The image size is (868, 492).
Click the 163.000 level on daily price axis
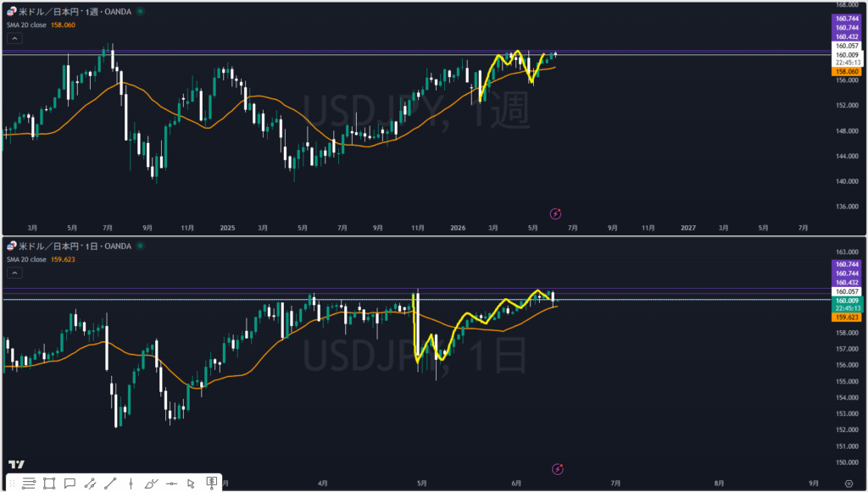pos(847,252)
